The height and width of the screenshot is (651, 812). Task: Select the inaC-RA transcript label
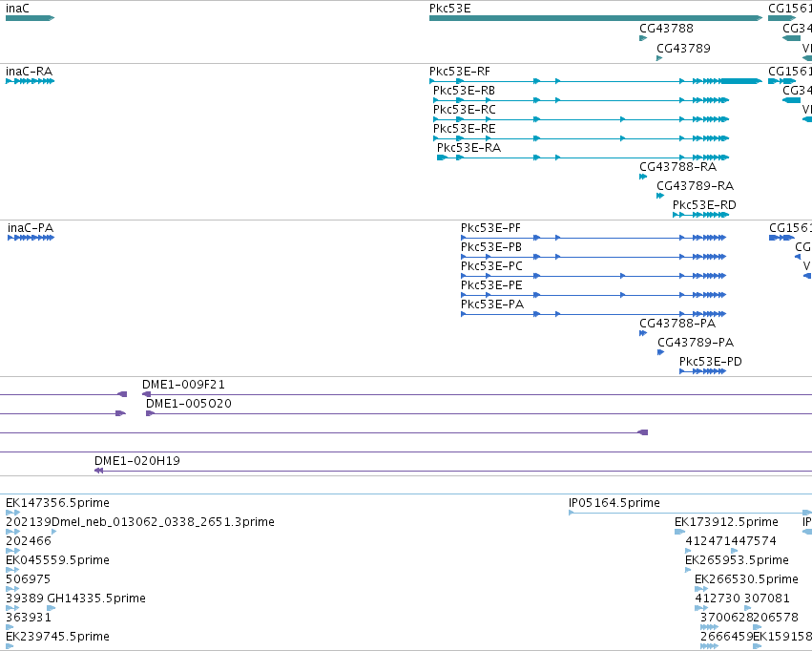tap(29, 72)
